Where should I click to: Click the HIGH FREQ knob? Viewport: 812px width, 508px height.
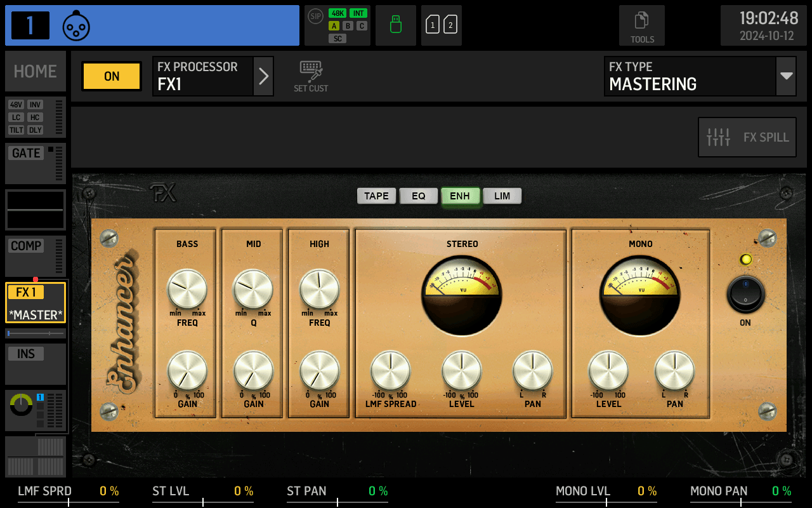(320, 289)
